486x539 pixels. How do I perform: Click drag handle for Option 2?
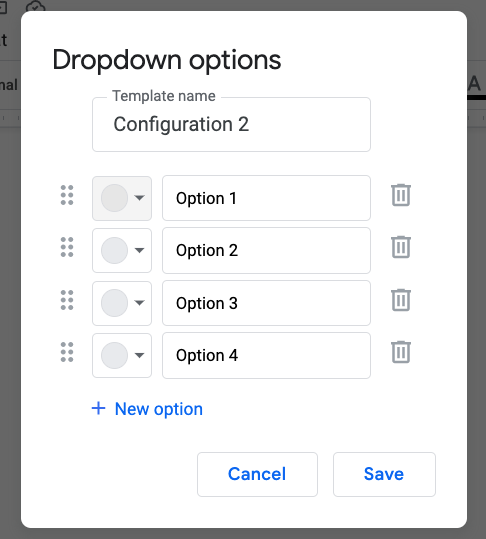(x=67, y=247)
